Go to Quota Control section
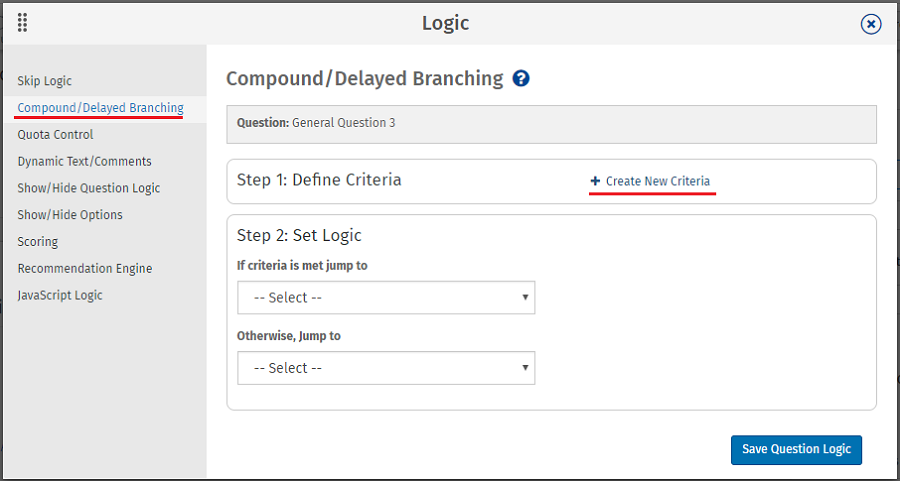This screenshot has width=900, height=481. (x=55, y=135)
